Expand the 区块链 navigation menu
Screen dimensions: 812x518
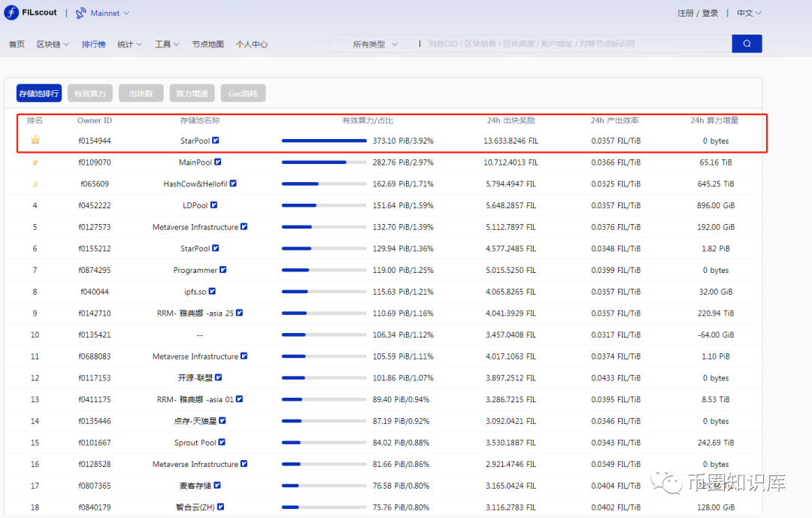pyautogui.click(x=53, y=44)
